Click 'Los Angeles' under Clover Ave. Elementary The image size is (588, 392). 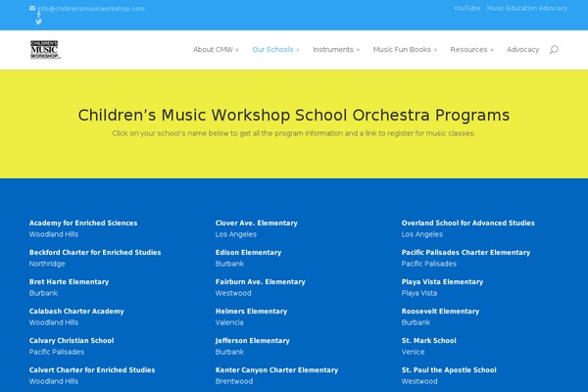click(236, 234)
